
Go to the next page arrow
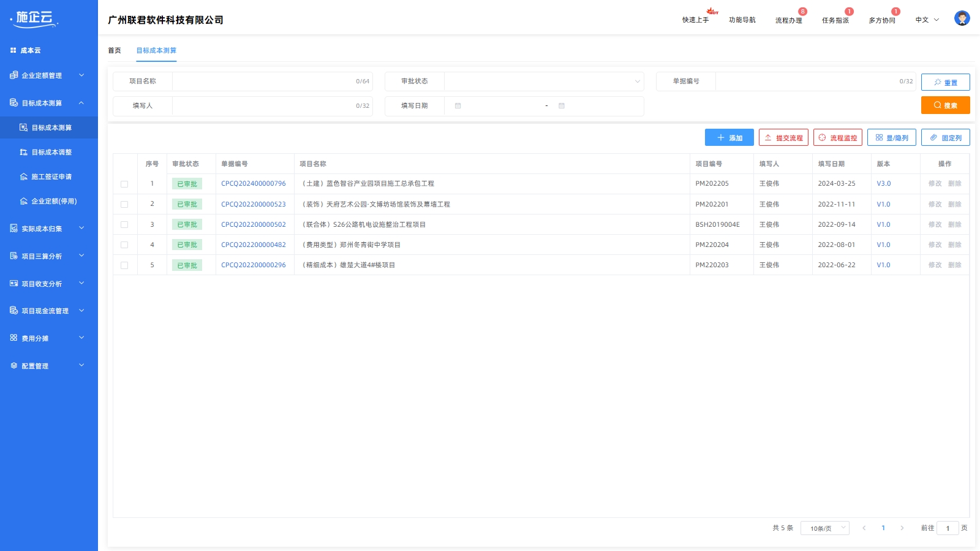902,528
